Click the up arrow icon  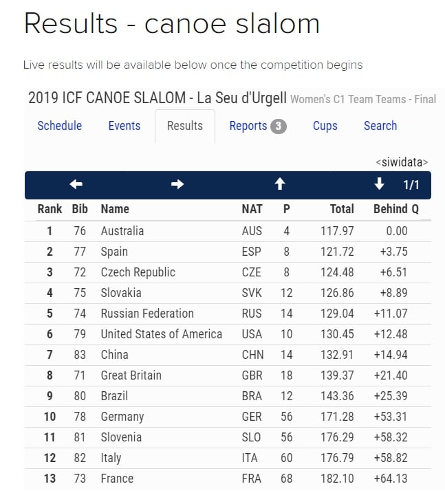click(x=280, y=184)
